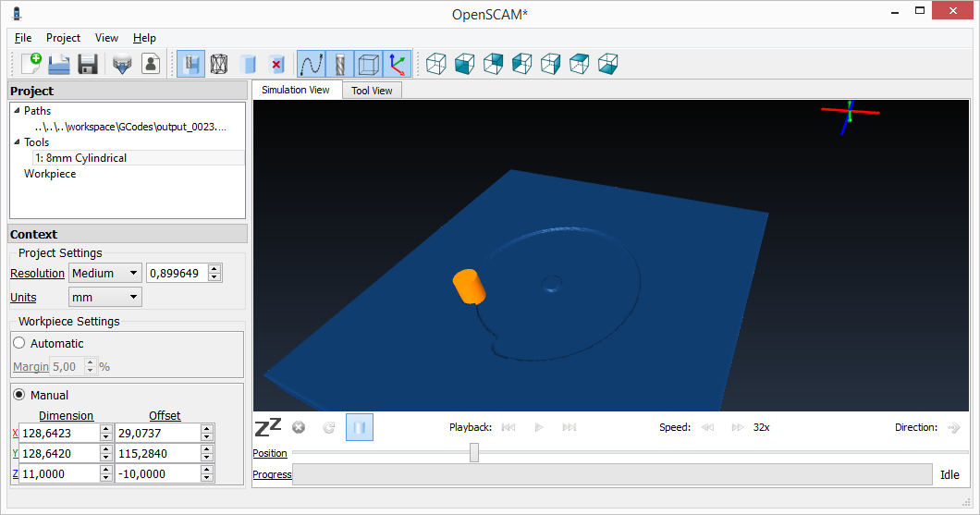This screenshot has height=515, width=980.
Task: Click the Resolution label link
Action: pyautogui.click(x=38, y=273)
